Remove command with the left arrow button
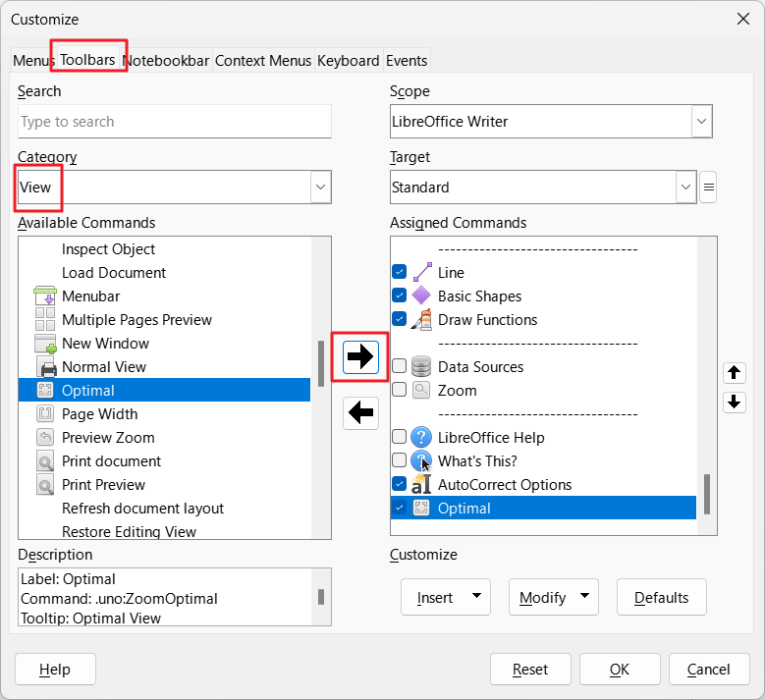The height and width of the screenshot is (700, 765). (360, 413)
